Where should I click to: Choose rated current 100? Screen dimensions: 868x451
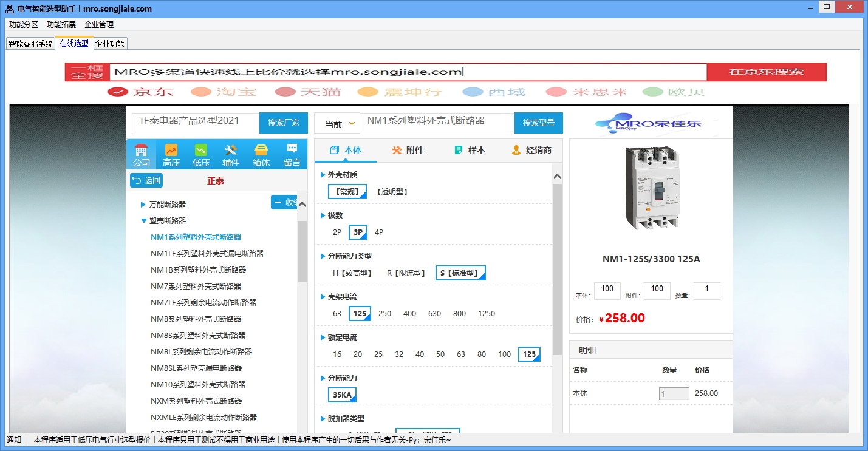[505, 354]
